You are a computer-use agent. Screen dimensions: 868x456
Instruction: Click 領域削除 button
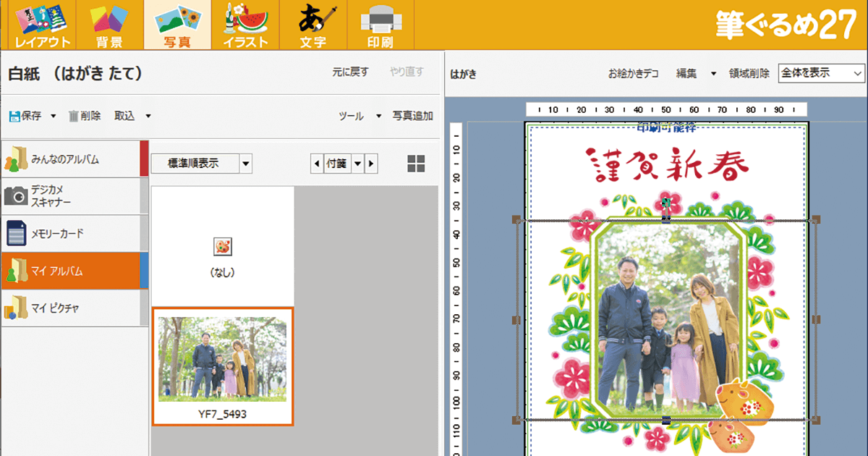[x=749, y=73]
